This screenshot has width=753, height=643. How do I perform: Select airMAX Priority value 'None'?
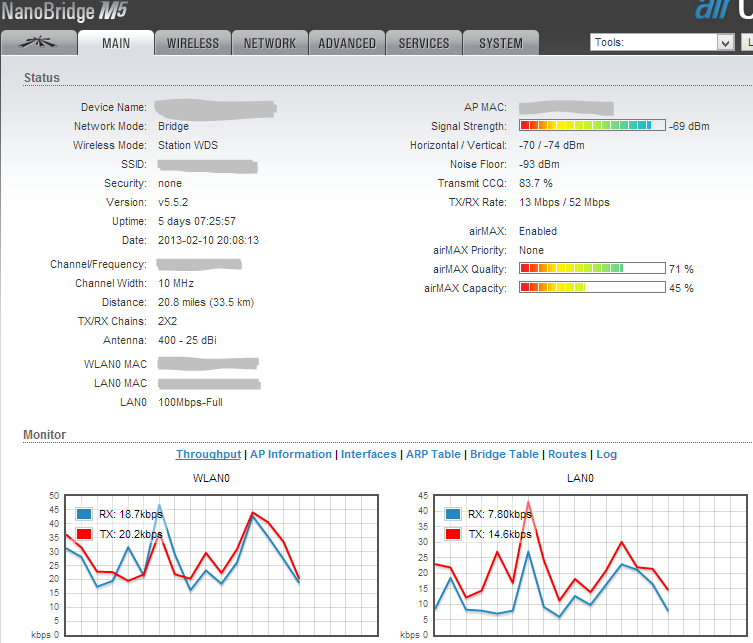(x=531, y=250)
